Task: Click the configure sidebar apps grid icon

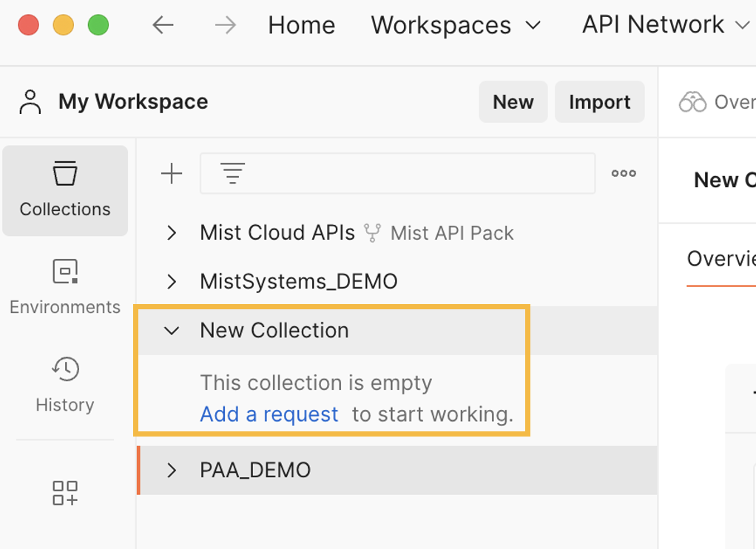Action: (x=65, y=493)
